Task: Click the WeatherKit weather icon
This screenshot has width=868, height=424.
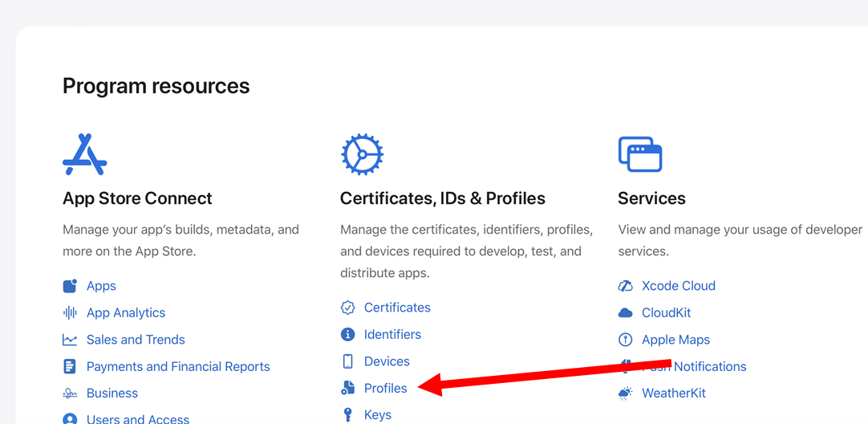Action: click(x=625, y=393)
